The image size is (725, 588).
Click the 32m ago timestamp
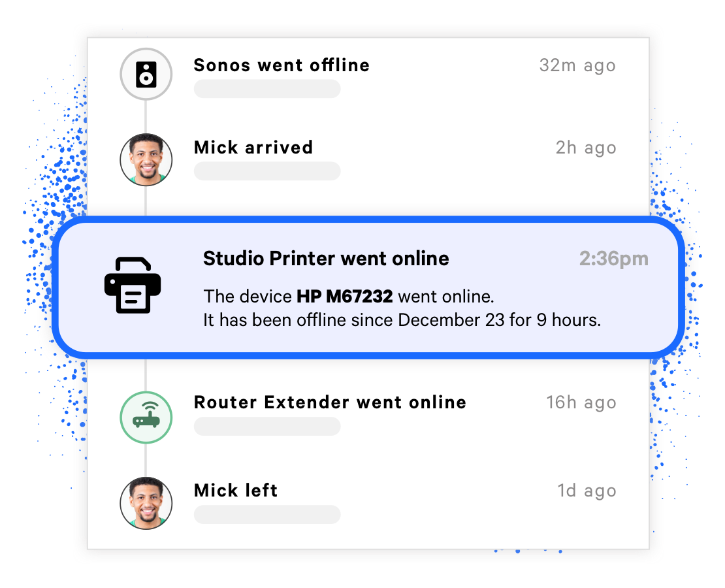click(577, 66)
